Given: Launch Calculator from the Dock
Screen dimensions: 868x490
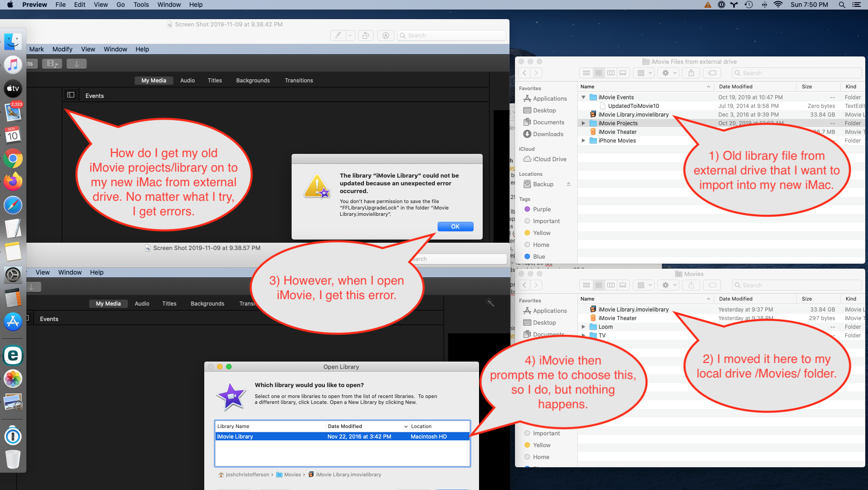Looking at the screenshot, I should pos(13,298).
